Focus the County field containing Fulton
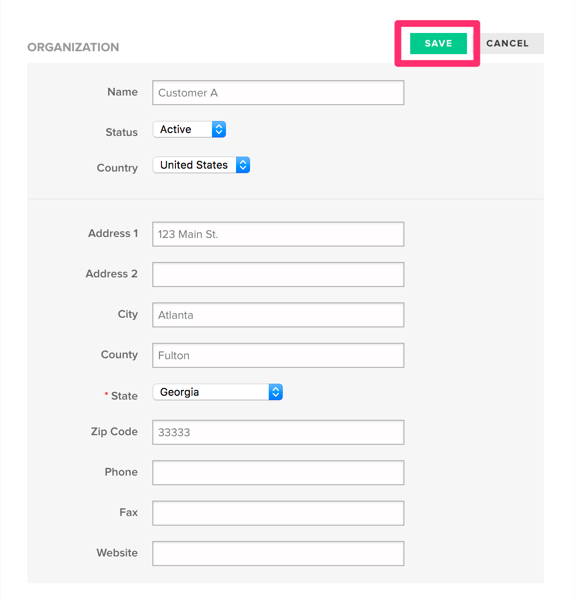Image resolution: width=575 pixels, height=600 pixels. click(278, 355)
